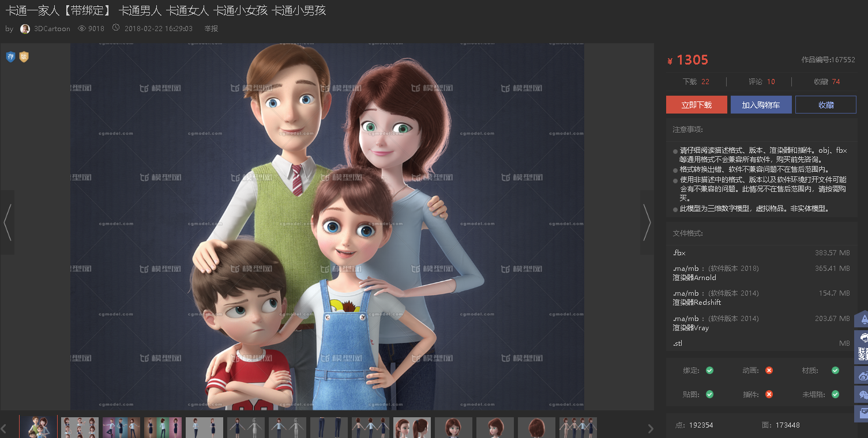Viewport: 868px width, 438px height.
Task: Click the Weibo share icon
Action: click(x=862, y=376)
